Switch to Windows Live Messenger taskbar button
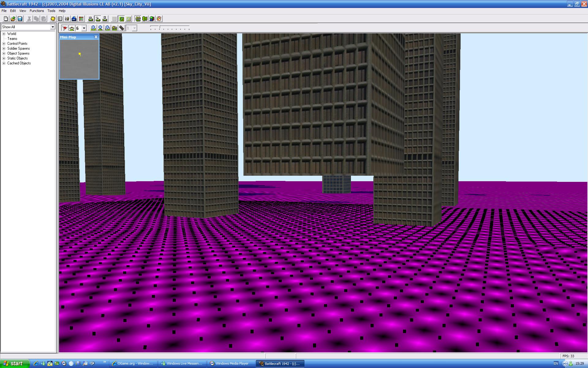Screen dimensions: 588x368 (x=183, y=363)
